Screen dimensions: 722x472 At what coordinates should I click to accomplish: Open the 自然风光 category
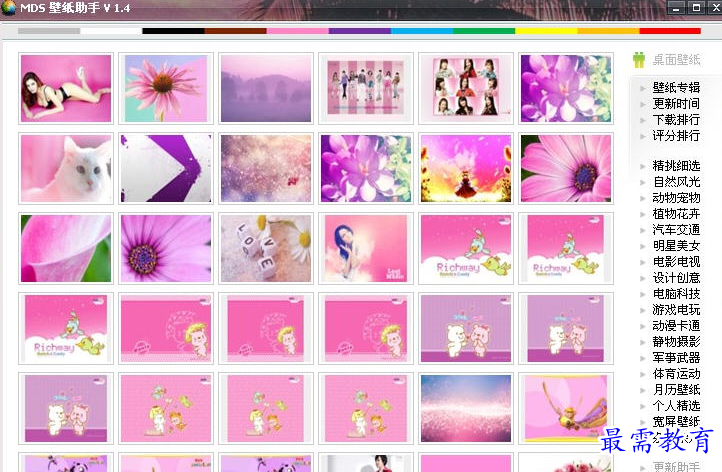[x=676, y=182]
